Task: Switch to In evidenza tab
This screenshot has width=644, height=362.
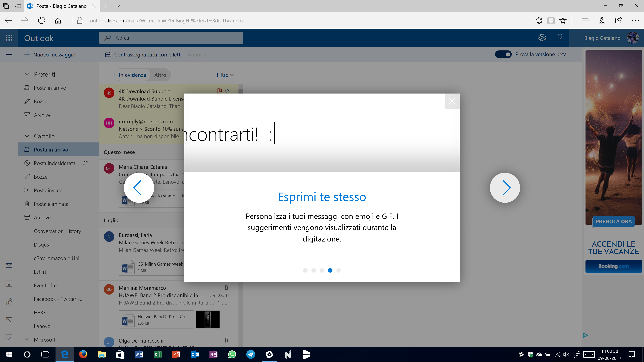Action: click(132, 75)
